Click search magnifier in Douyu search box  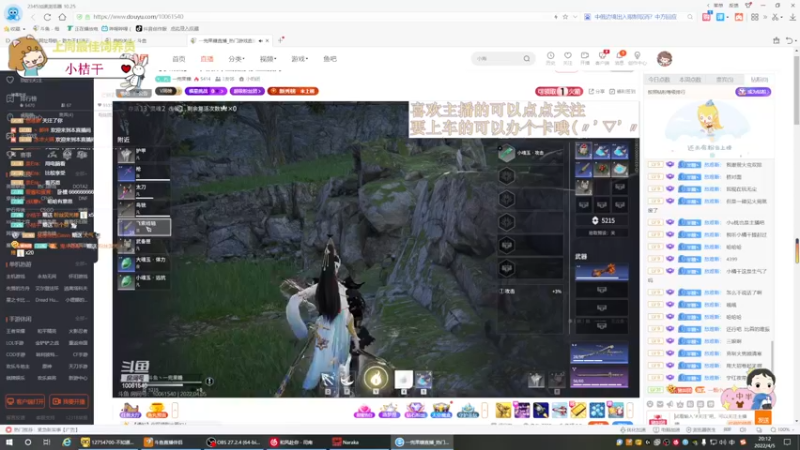tap(527, 59)
